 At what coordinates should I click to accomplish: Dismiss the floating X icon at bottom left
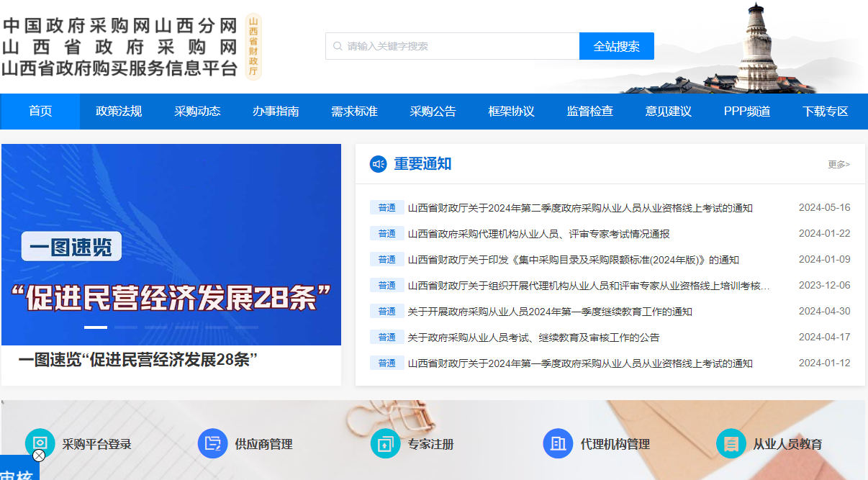click(38, 455)
